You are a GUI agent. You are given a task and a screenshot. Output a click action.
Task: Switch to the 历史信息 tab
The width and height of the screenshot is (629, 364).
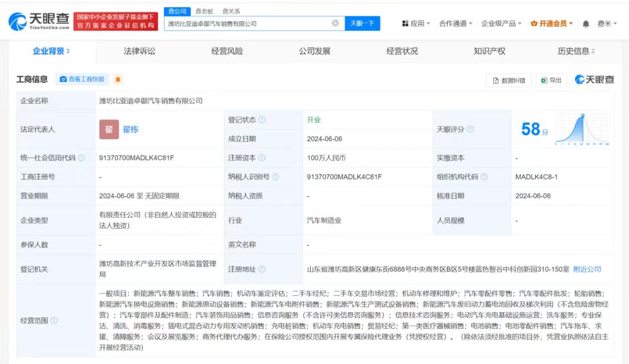(576, 51)
